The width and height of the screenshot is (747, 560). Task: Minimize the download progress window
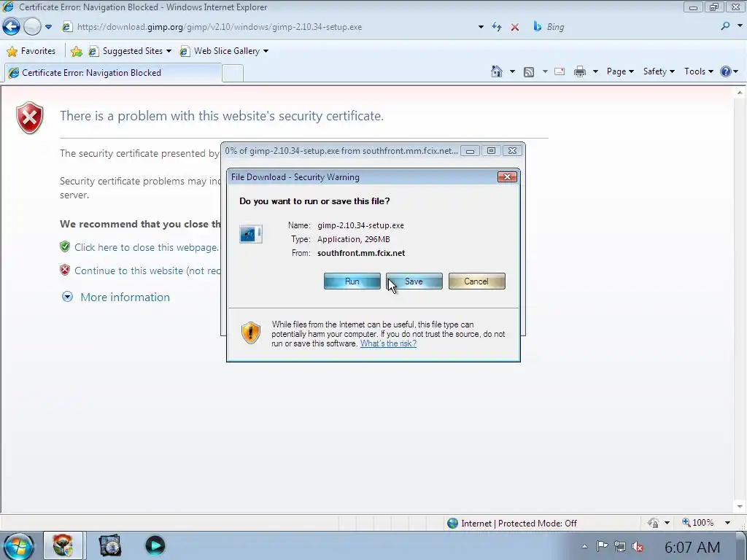click(x=470, y=151)
